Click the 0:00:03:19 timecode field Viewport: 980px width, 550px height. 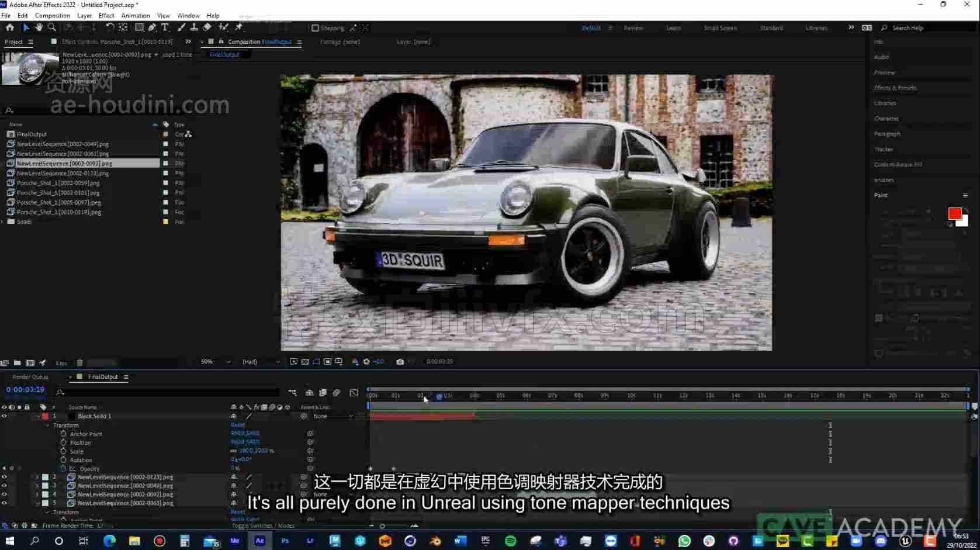click(x=25, y=390)
